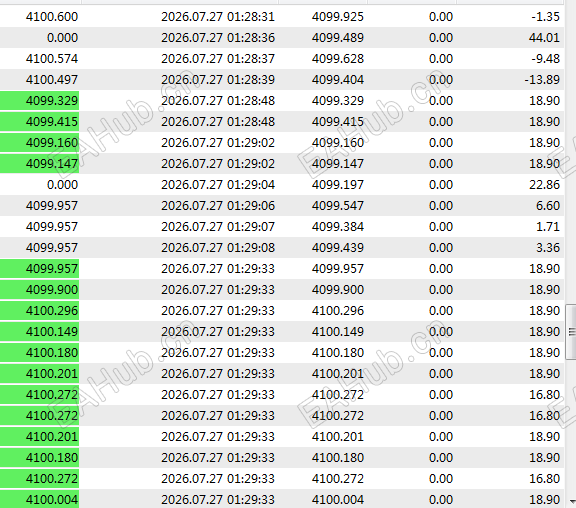Screen dimensions: 576x508
Task: Click the profit value -1.35
Action: (x=545, y=17)
